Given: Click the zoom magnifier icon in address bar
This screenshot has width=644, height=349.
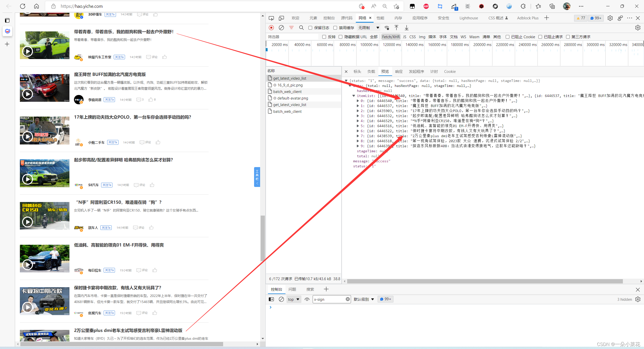Looking at the screenshot, I should tap(385, 6).
